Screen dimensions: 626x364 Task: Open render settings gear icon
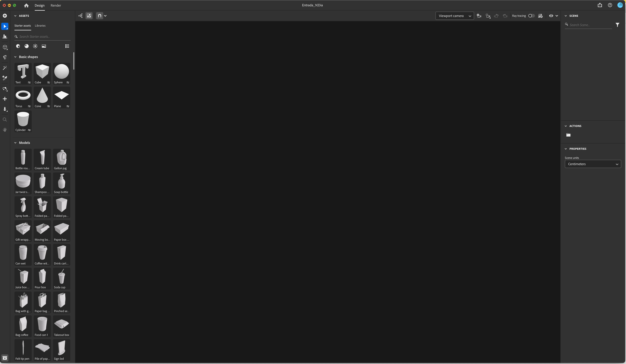coord(540,16)
